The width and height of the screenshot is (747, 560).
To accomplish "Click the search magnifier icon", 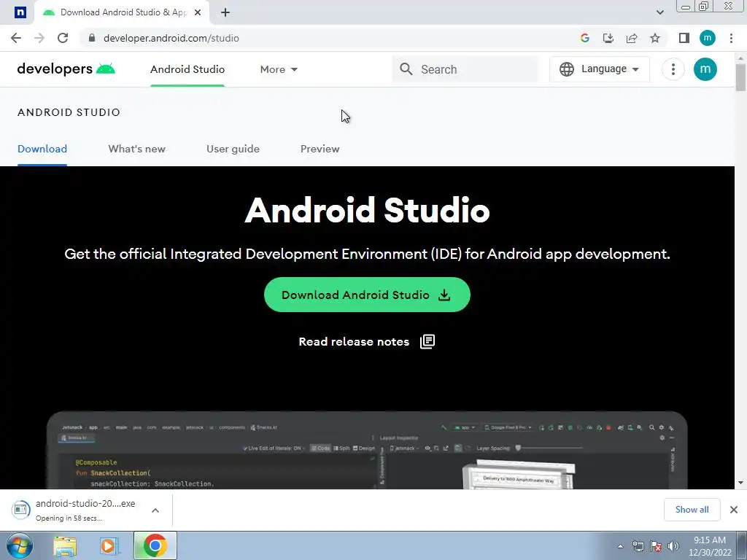I will (406, 69).
